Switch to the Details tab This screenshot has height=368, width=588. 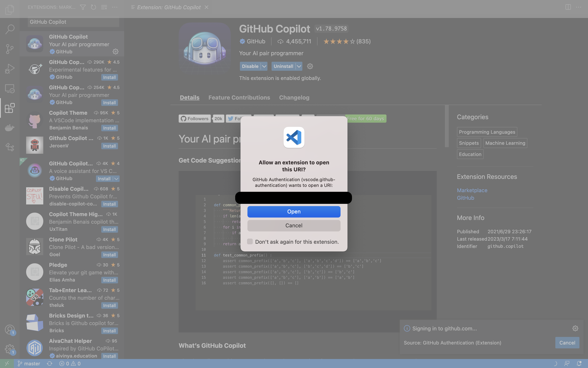[x=189, y=98]
